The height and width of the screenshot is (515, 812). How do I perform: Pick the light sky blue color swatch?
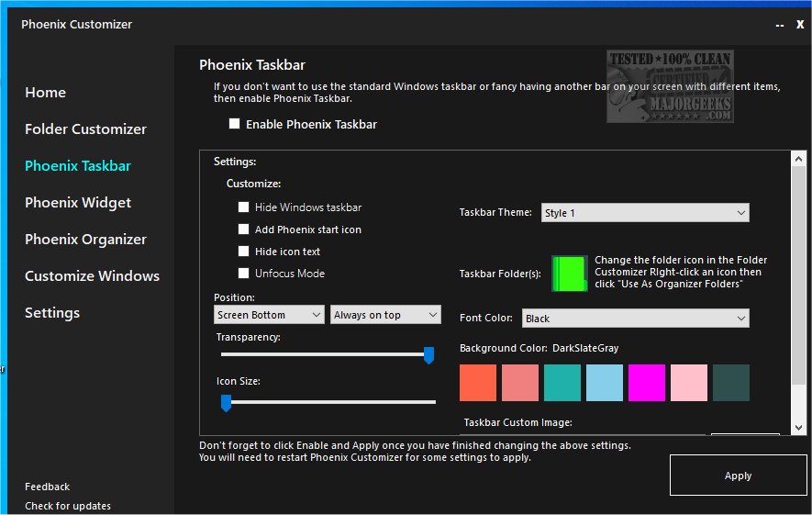[x=605, y=383]
